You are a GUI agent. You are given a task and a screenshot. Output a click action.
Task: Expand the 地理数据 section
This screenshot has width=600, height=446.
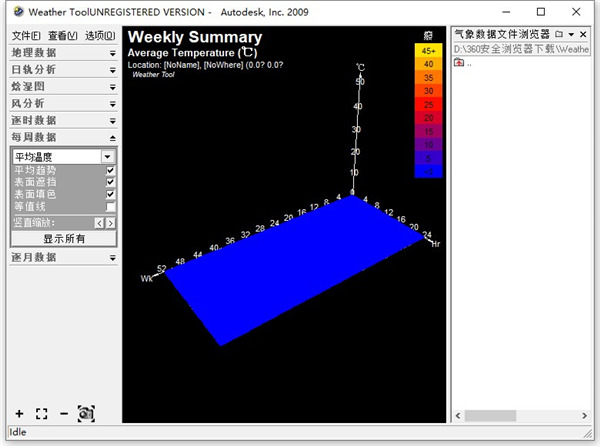click(x=62, y=52)
